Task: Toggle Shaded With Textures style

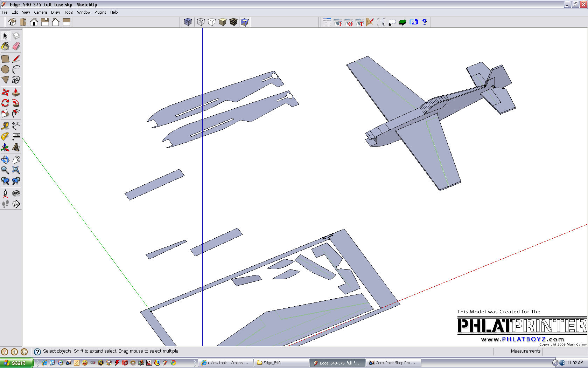Action: point(233,22)
